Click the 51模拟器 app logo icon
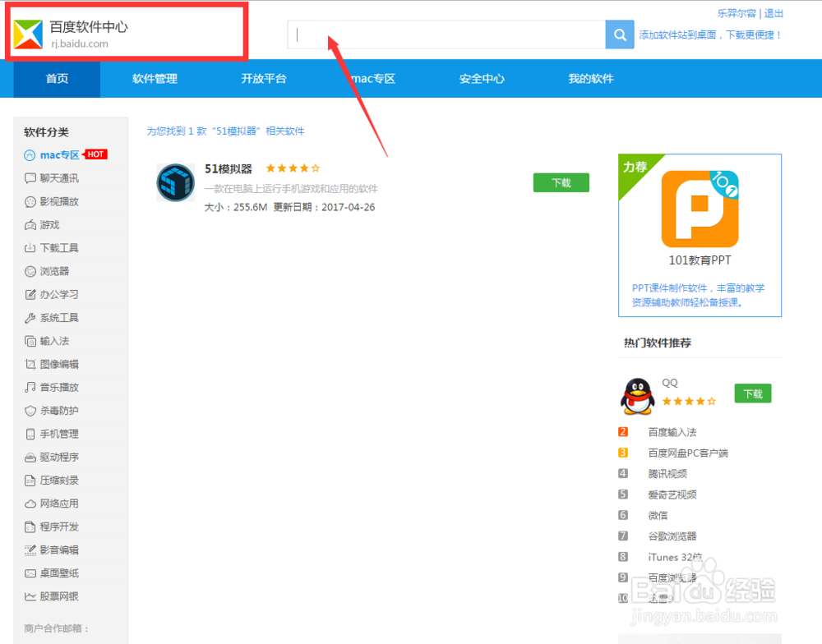822x644 pixels. (x=175, y=182)
